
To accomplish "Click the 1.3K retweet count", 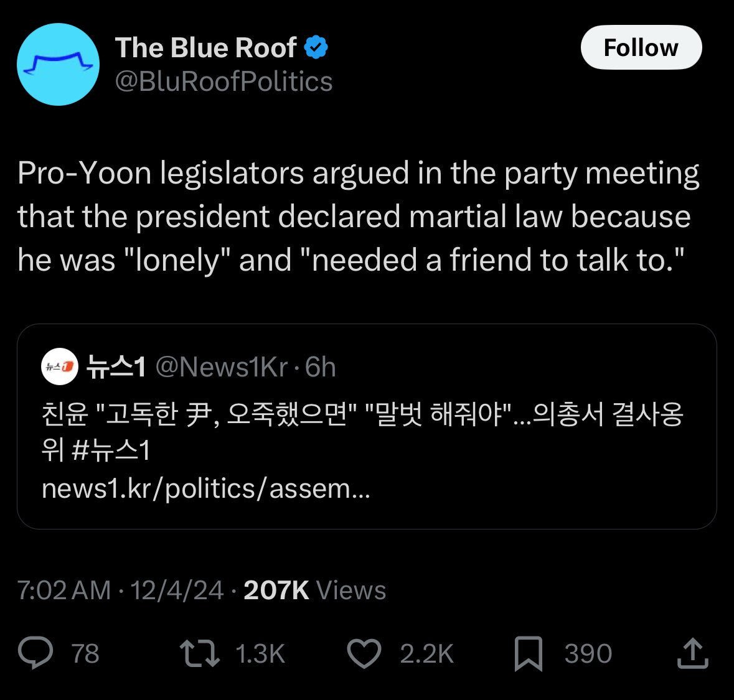I will point(260,654).
